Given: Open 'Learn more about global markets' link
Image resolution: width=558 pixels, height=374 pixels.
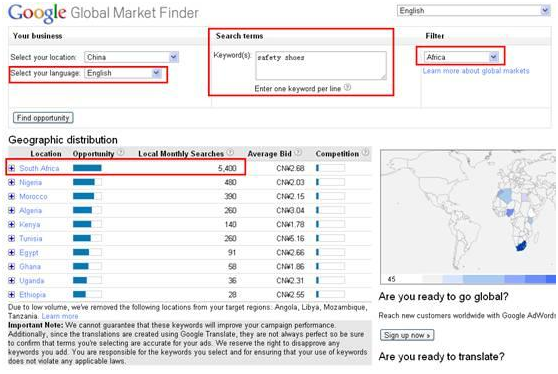Looking at the screenshot, I should tap(476, 71).
